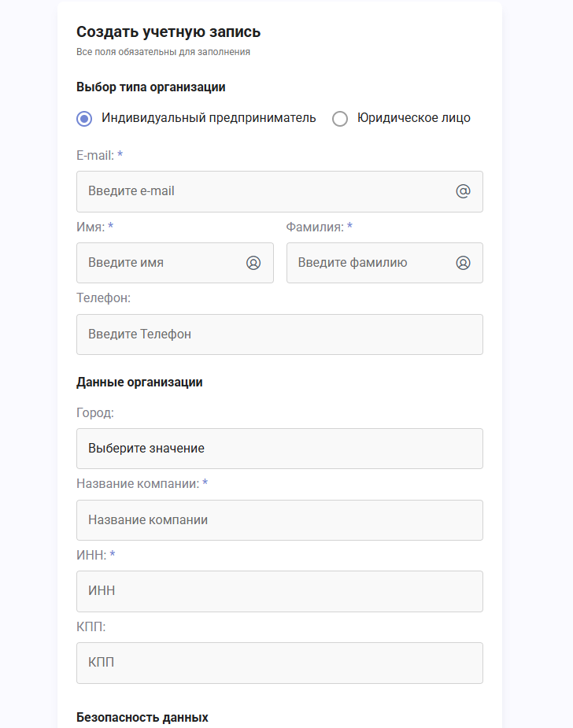Focus the Введите Телефон input
This screenshot has width=573, height=728.
point(279,334)
